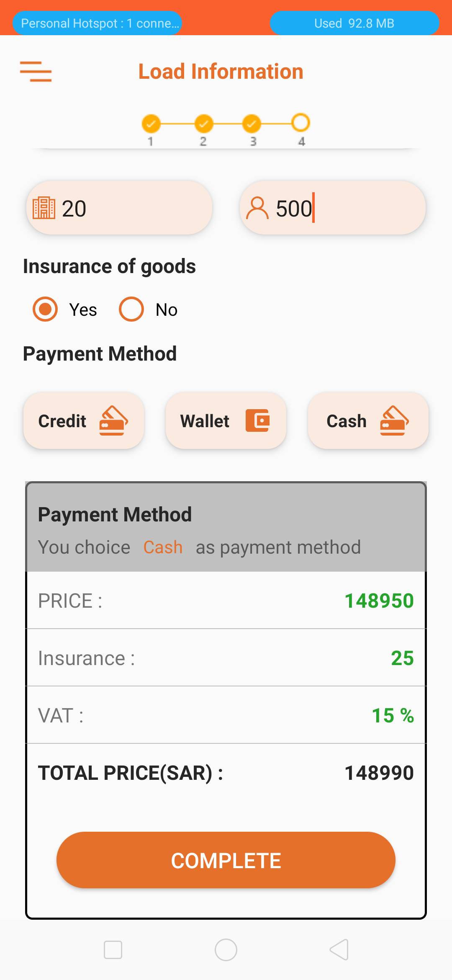This screenshot has width=452, height=980.
Task: Tap the person icon in second field
Action: 257,208
